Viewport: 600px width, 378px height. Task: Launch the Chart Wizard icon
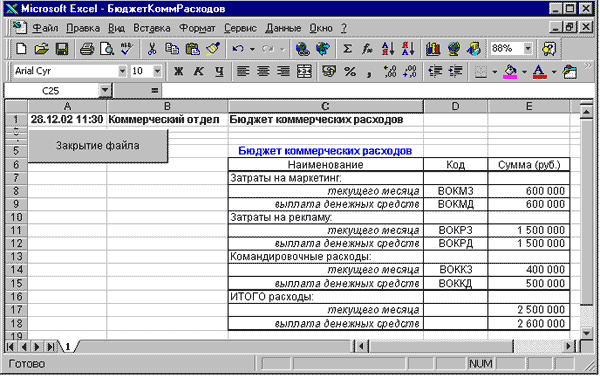click(x=433, y=49)
